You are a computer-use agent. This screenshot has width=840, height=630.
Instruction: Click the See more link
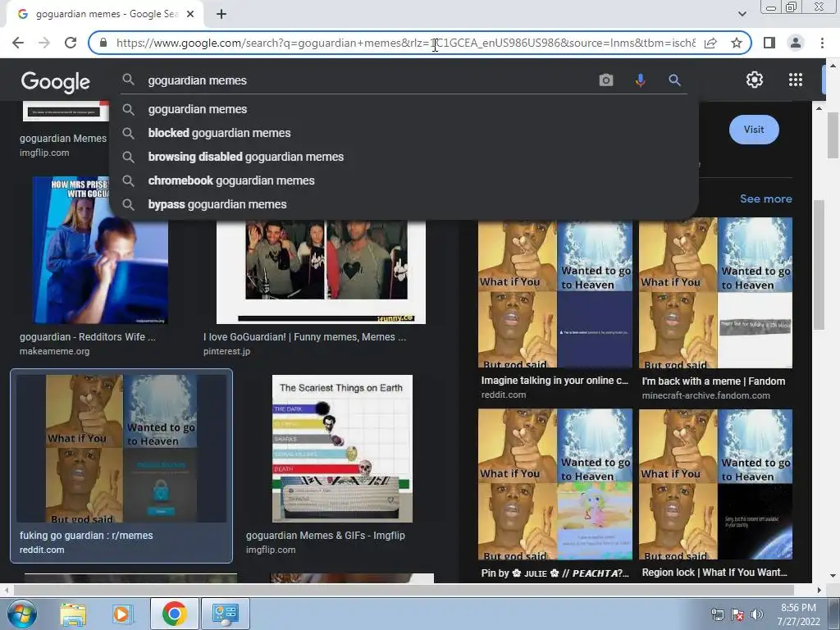pyautogui.click(x=765, y=199)
